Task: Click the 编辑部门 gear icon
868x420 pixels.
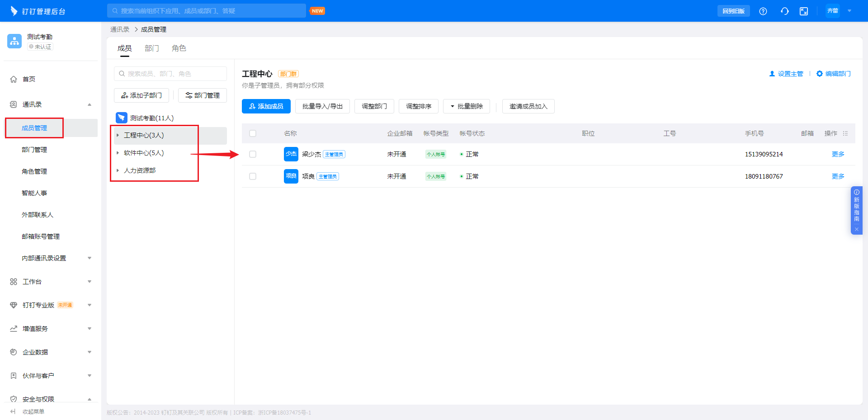Action: [820, 74]
